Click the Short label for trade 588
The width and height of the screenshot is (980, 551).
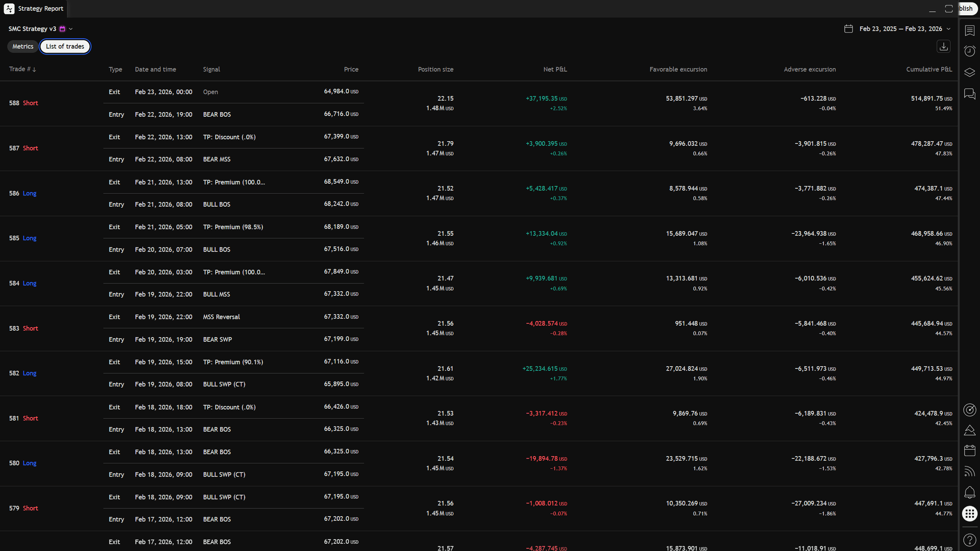pos(30,103)
